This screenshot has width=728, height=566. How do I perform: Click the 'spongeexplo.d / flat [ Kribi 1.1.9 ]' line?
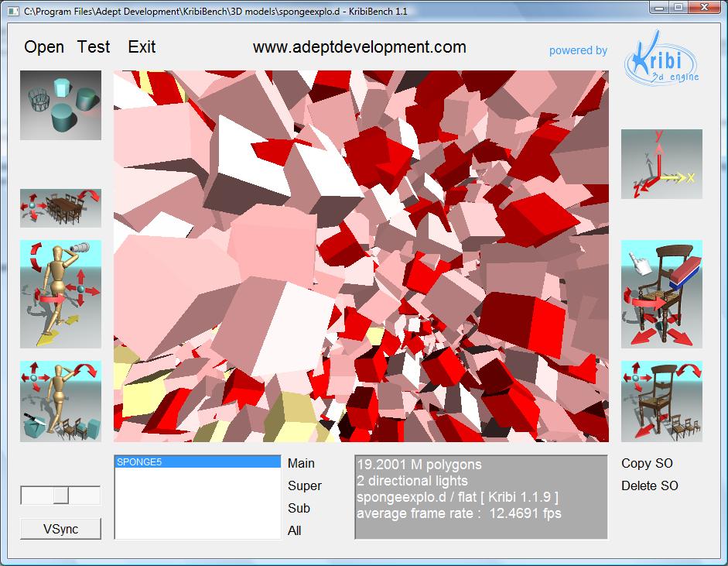(458, 497)
